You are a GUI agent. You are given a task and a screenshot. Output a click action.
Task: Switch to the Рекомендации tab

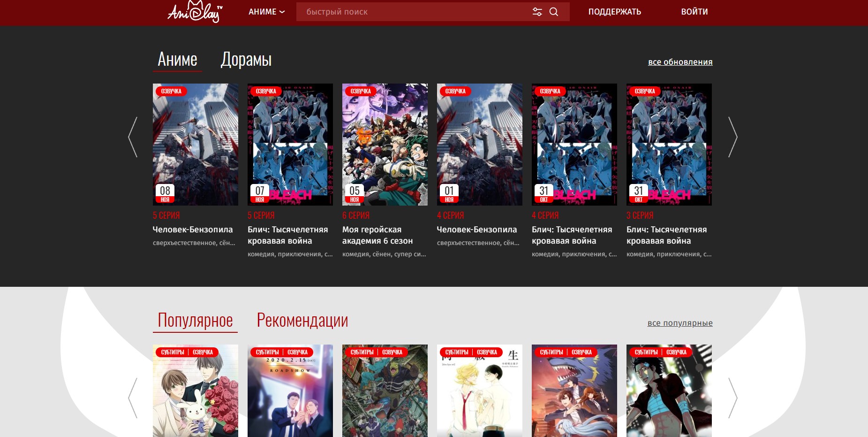(x=302, y=321)
